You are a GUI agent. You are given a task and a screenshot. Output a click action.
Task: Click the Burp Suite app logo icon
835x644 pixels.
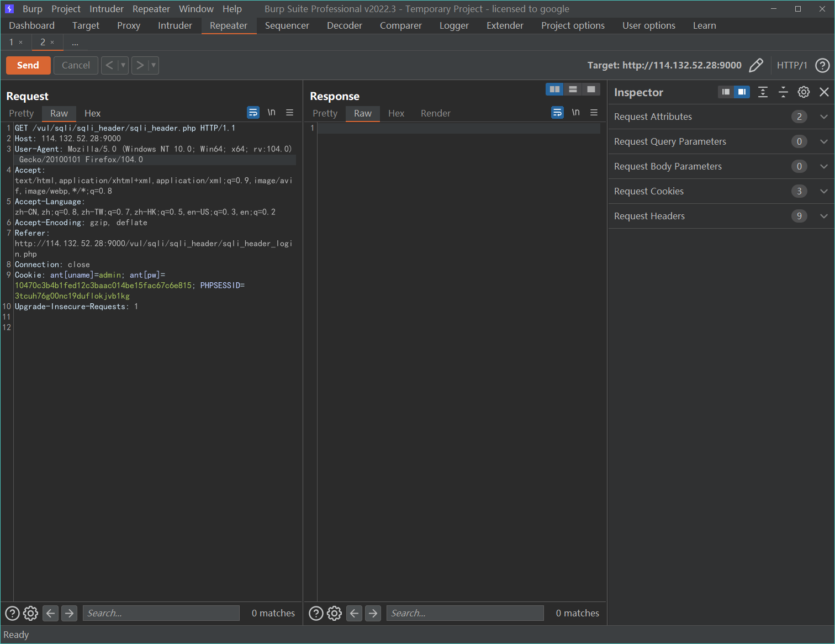(x=9, y=9)
